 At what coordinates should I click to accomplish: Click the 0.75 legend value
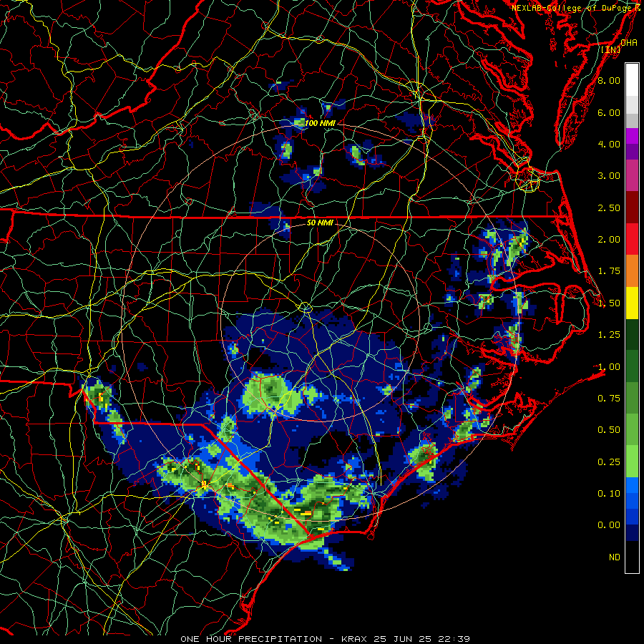pos(609,399)
